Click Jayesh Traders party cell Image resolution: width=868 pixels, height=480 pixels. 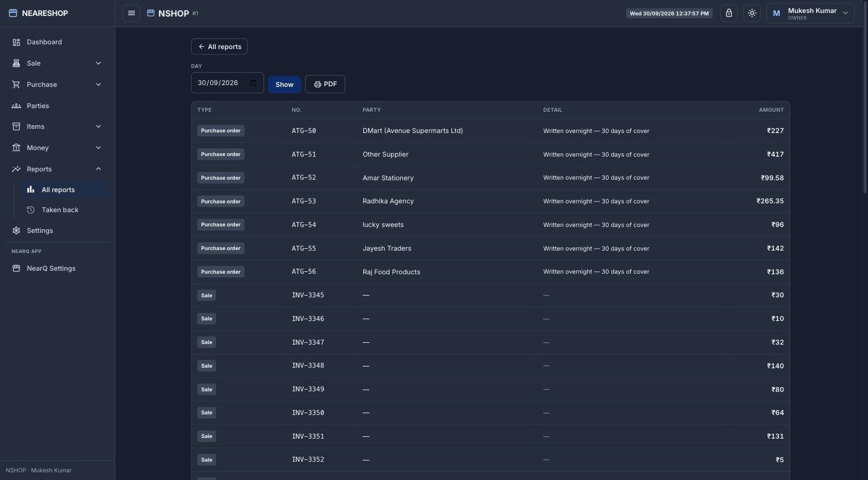coord(387,248)
